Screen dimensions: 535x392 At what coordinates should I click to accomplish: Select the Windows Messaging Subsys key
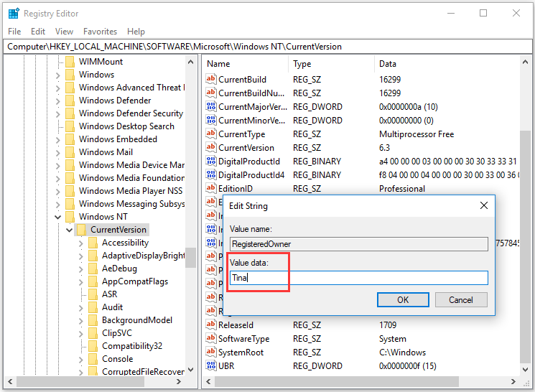(131, 204)
